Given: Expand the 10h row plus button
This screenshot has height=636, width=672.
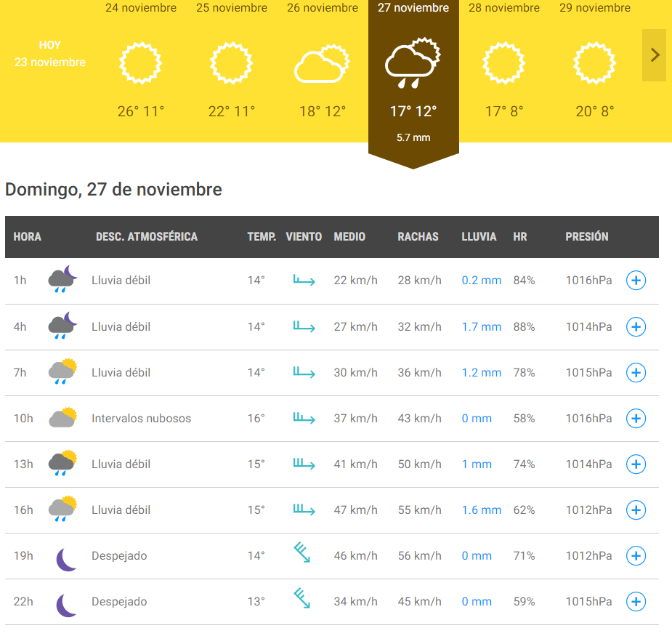Looking at the screenshot, I should [x=636, y=419].
